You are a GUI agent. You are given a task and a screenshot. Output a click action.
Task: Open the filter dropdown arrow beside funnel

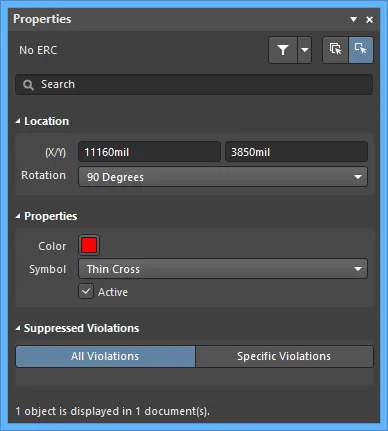[305, 50]
